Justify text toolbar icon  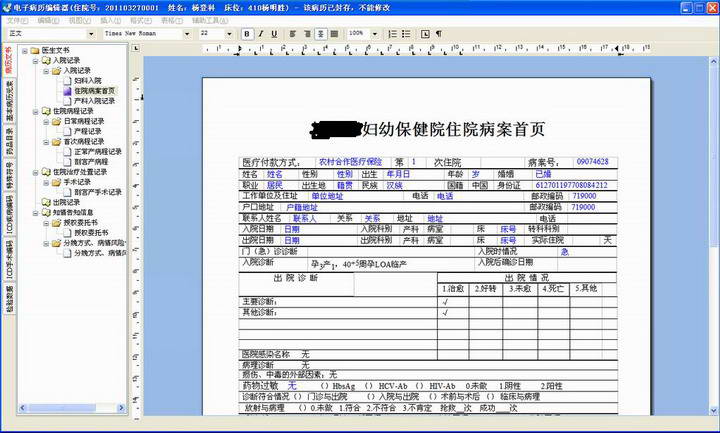point(334,34)
